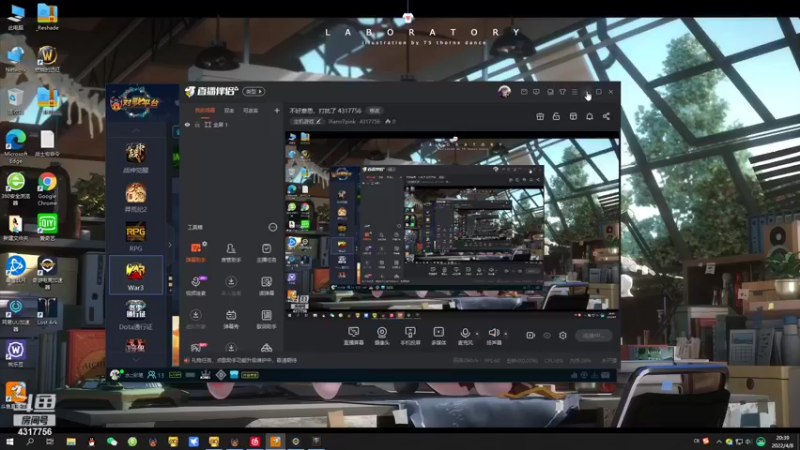Click the message bubble icon in the title bar

click(x=536, y=92)
